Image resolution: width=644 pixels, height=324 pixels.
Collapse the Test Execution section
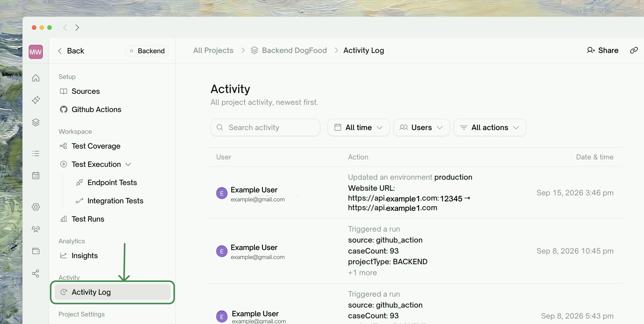coord(128,164)
